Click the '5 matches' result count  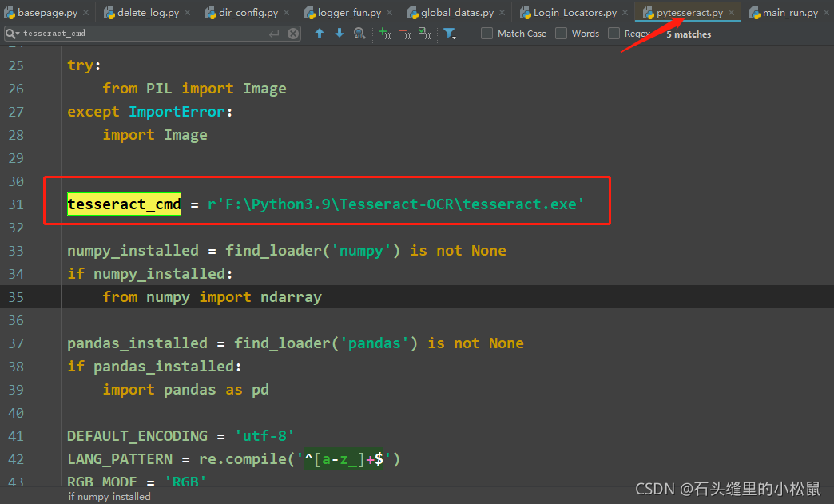pos(689,34)
